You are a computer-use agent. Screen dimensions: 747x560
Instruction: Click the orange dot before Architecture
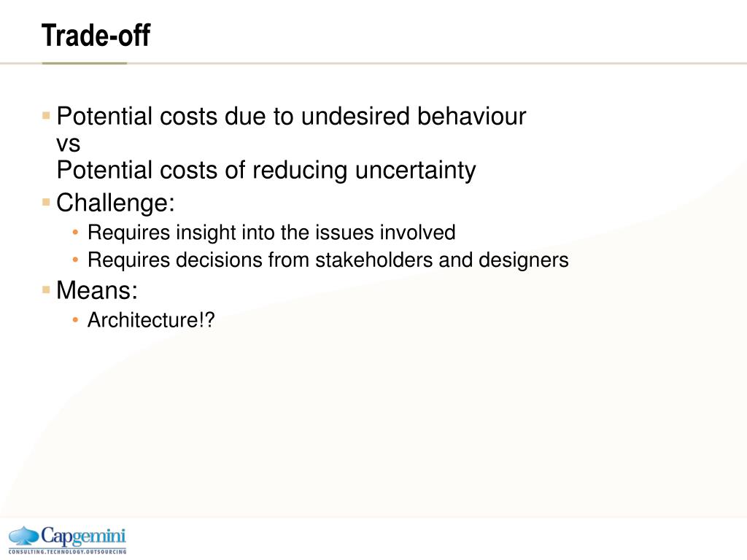tap(75, 320)
